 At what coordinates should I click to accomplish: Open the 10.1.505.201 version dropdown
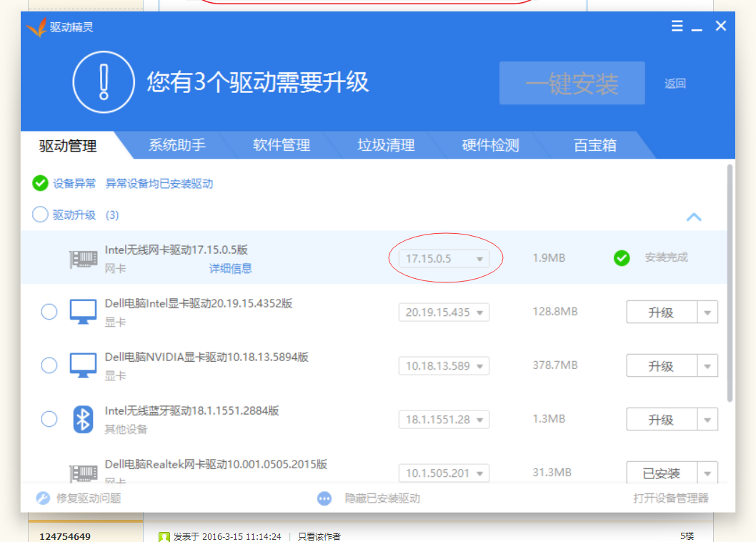(444, 473)
